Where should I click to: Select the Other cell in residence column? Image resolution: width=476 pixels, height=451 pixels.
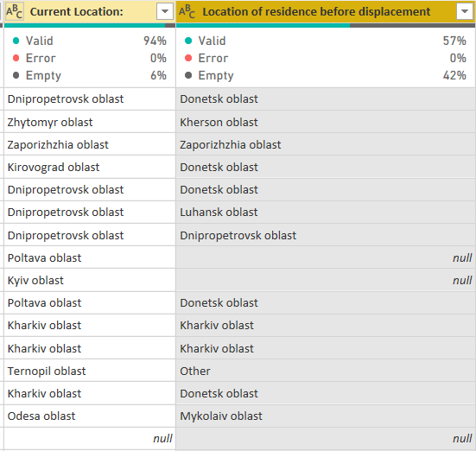point(326,371)
